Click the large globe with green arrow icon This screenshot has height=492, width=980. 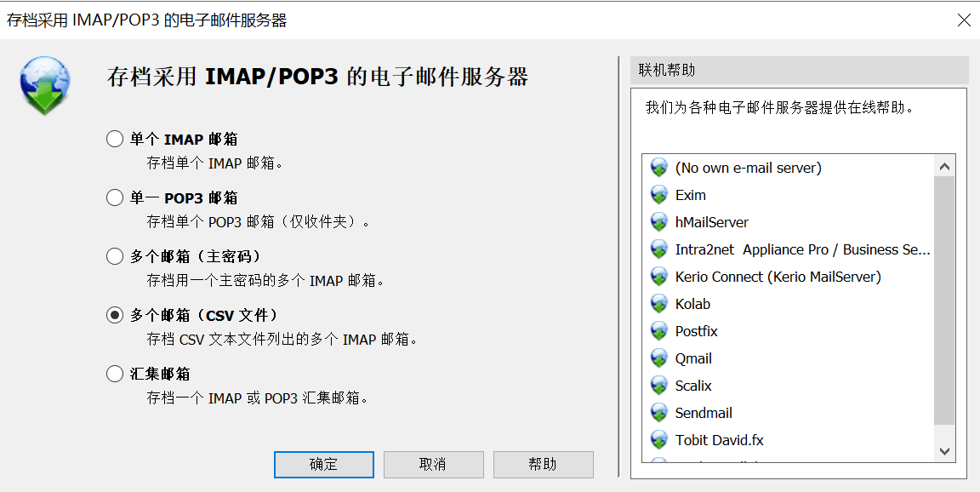pos(45,86)
